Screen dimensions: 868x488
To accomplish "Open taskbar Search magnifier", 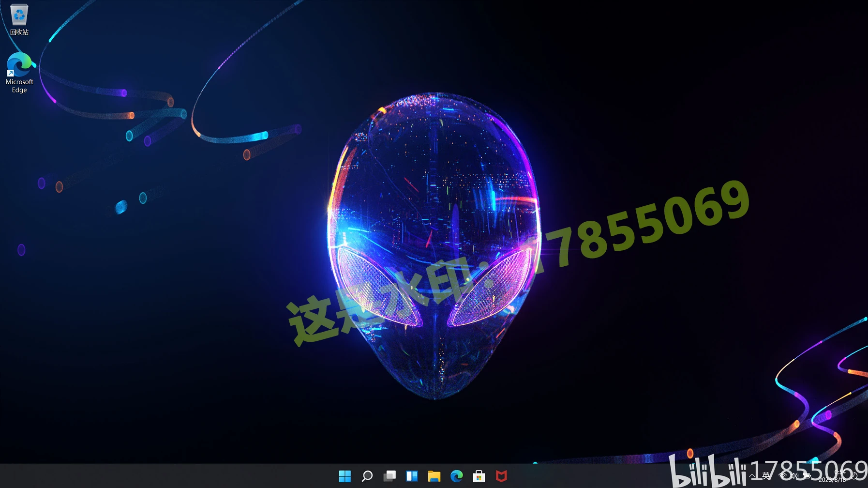I will [x=367, y=476].
